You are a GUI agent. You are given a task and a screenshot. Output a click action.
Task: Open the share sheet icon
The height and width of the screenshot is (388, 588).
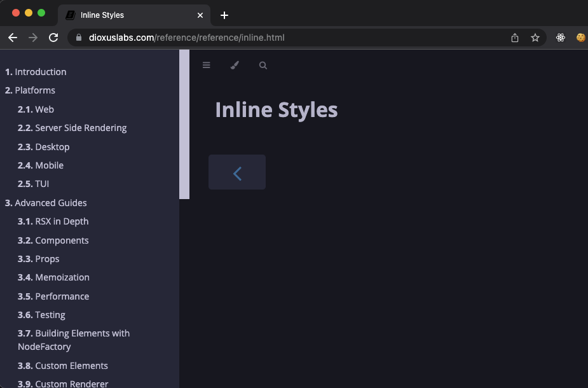515,38
